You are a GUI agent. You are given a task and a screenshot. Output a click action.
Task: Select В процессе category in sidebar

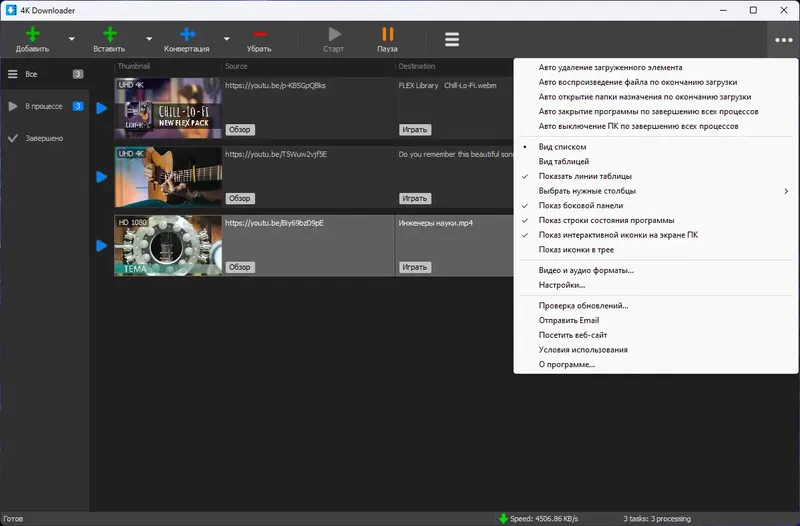pos(45,106)
